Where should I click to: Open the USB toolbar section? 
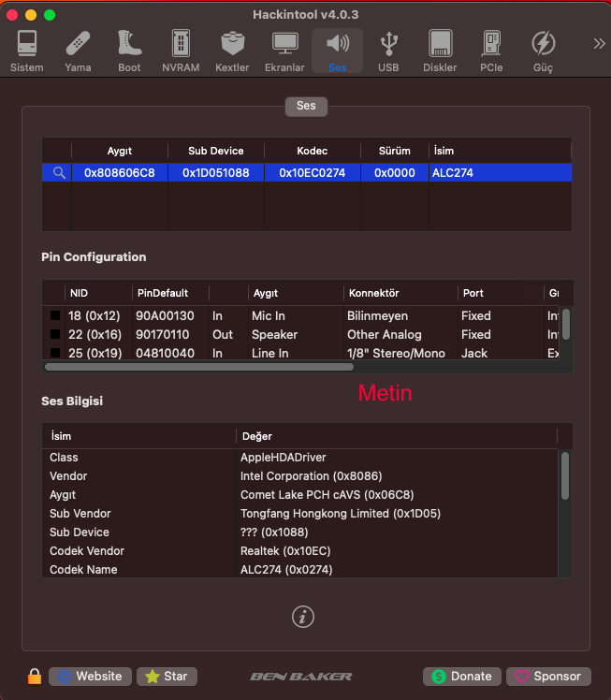[388, 51]
